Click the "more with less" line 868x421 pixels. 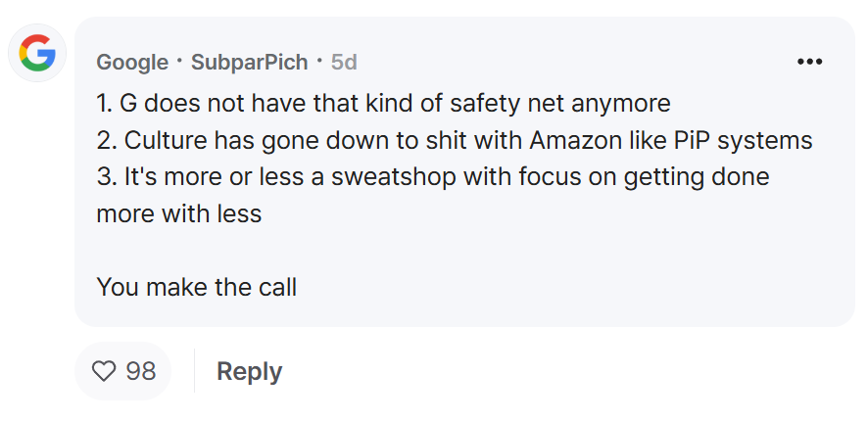tap(178, 213)
